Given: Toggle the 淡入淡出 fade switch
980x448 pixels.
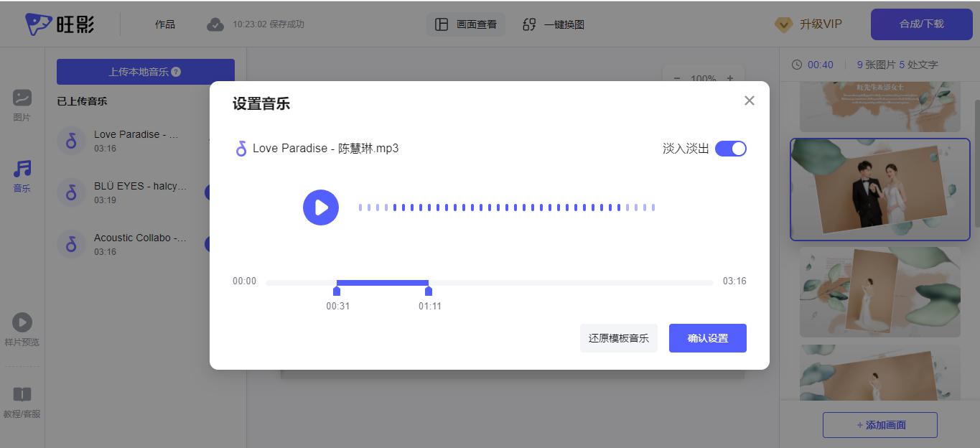Looking at the screenshot, I should click(x=730, y=149).
